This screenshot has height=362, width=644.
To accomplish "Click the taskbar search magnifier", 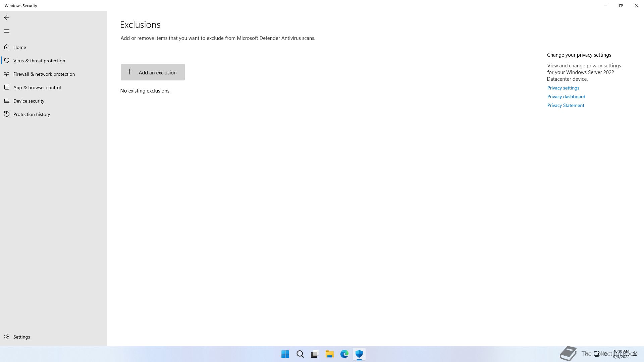I will [300, 354].
